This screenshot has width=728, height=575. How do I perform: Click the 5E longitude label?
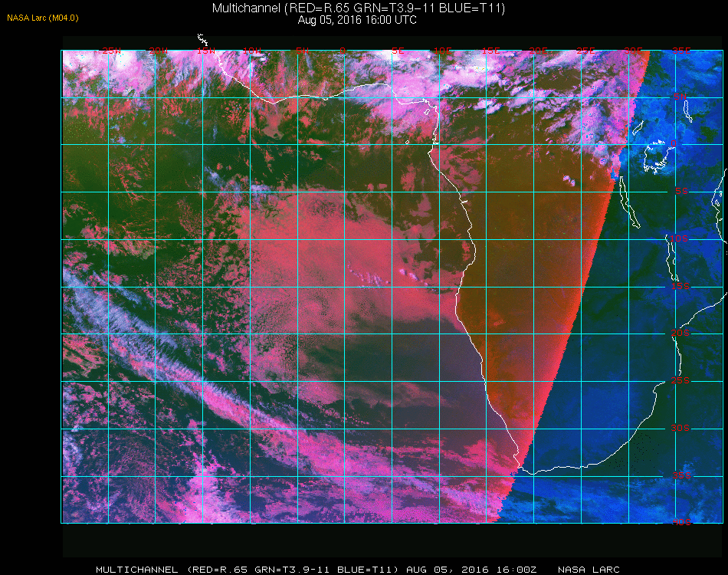click(398, 51)
